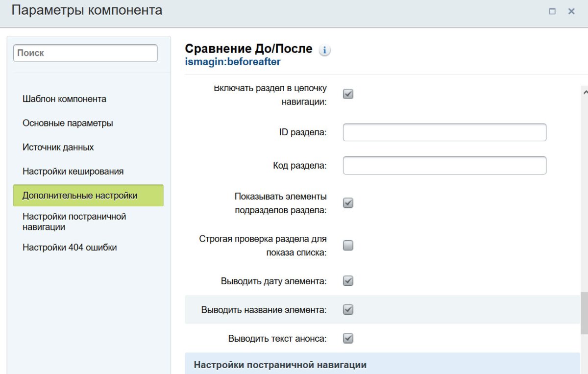
Task: Click the scrollbar up arrow
Action: 583,91
